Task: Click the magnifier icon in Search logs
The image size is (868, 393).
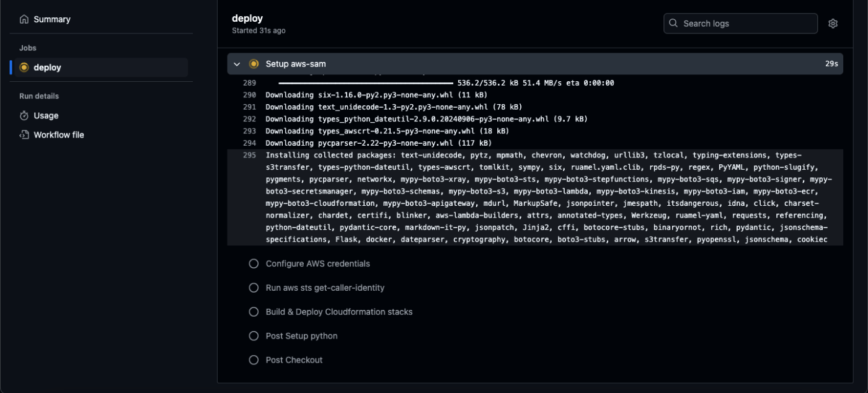Action: (x=673, y=24)
